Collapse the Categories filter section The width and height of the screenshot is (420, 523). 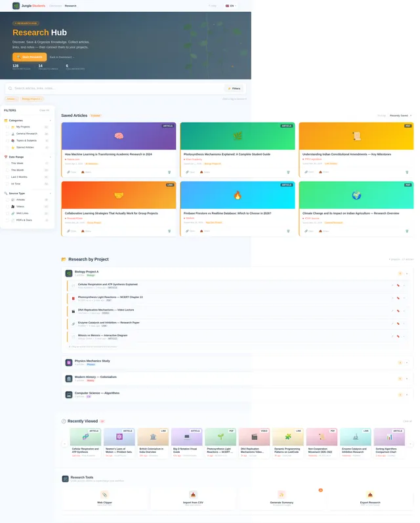click(50, 120)
